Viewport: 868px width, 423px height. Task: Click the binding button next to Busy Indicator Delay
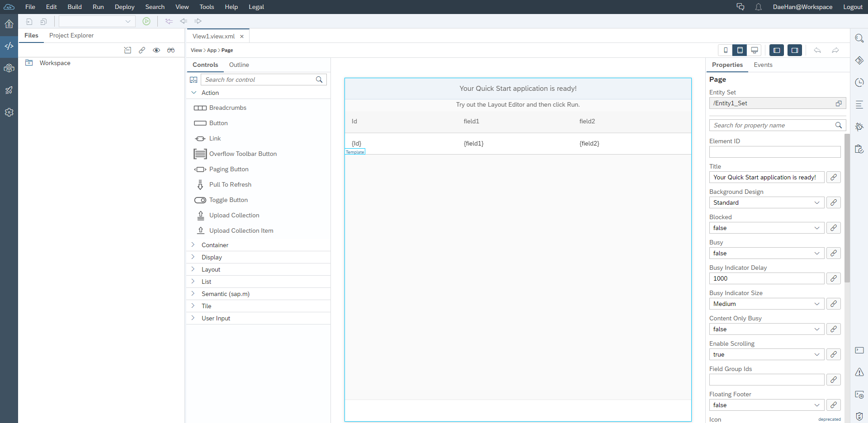(x=834, y=278)
